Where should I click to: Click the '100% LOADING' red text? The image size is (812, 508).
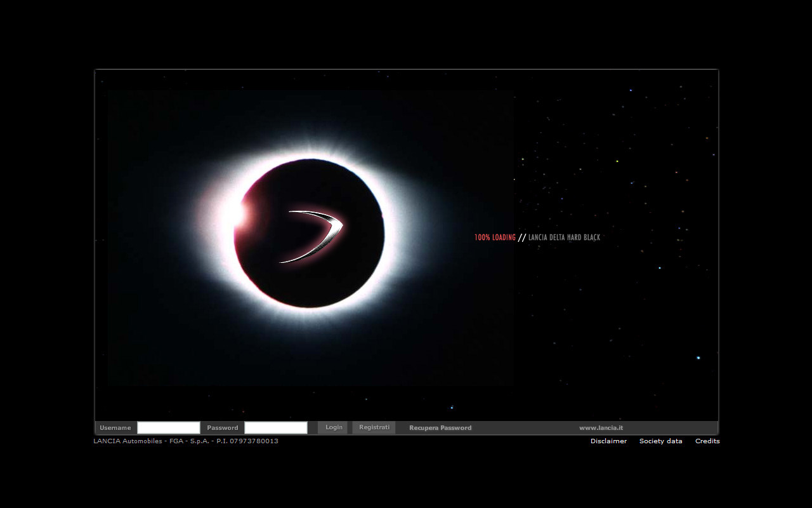click(495, 237)
